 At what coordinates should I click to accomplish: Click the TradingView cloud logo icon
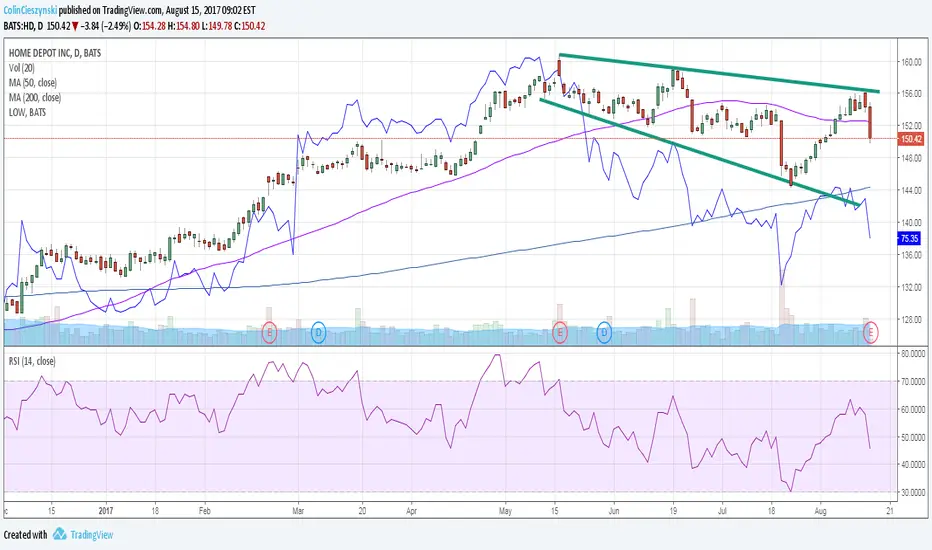pos(59,534)
